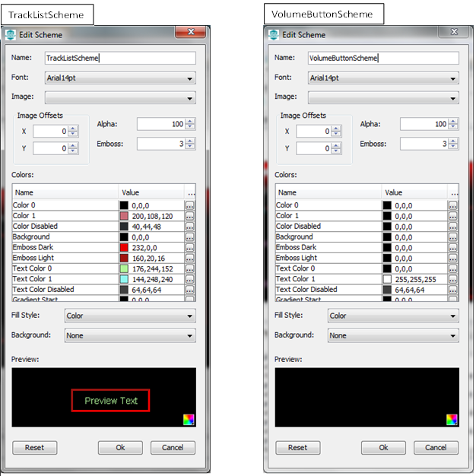476x476 pixels.
Task: Click color picker icon in TrackListScheme preview
Action: [189, 419]
